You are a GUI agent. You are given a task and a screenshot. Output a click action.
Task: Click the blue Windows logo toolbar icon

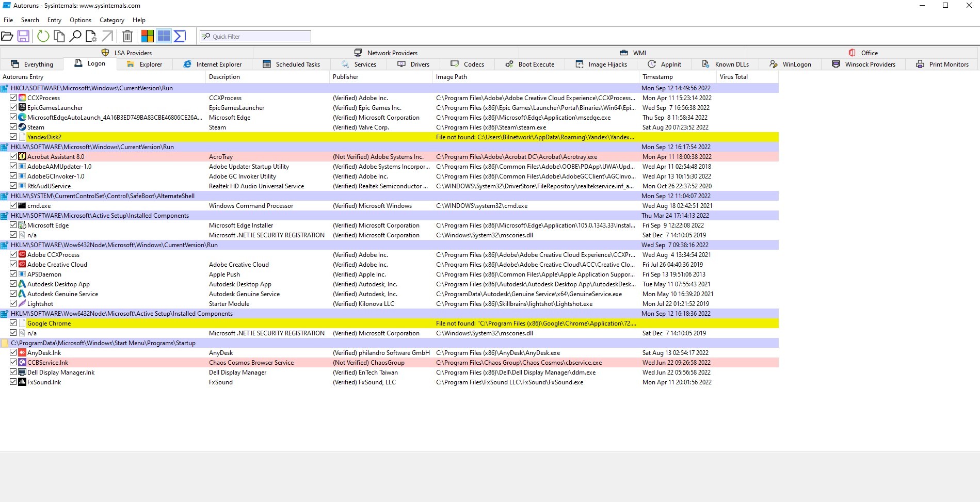coord(164,36)
